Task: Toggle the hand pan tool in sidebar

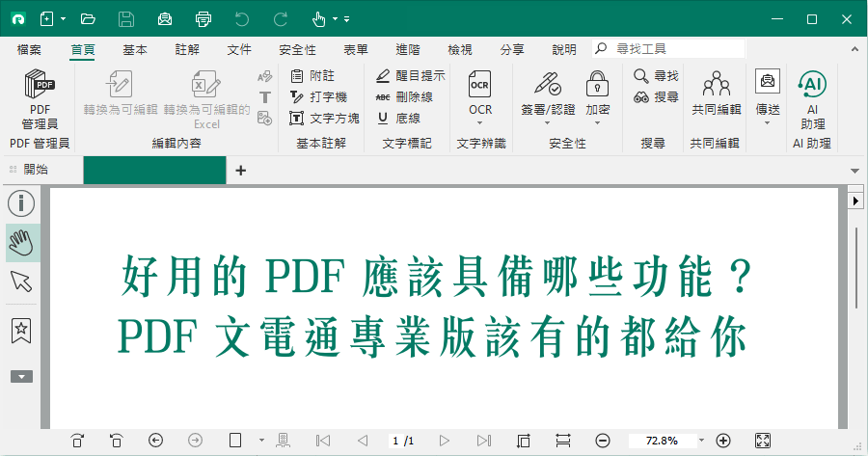Action: click(21, 243)
